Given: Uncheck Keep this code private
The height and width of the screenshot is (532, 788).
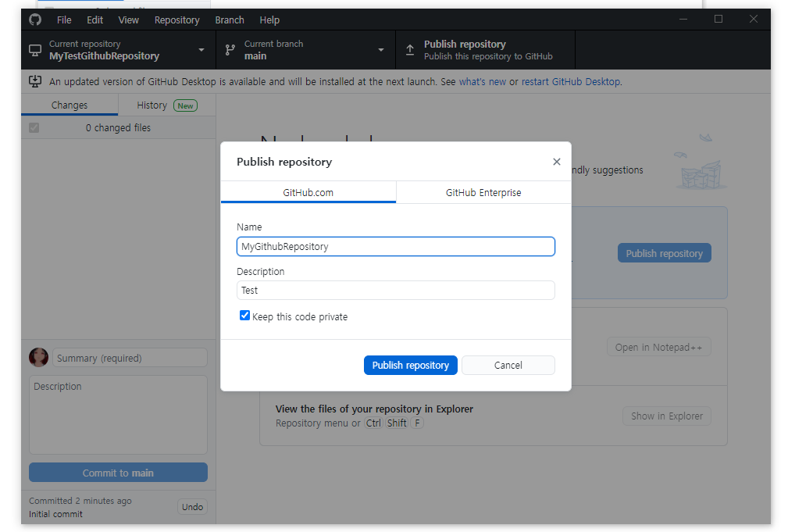Looking at the screenshot, I should point(244,316).
